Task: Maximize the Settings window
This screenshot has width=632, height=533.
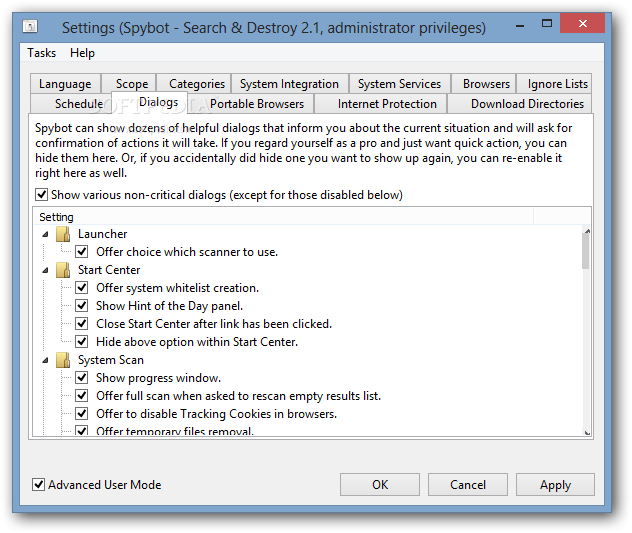Action: click(547, 23)
